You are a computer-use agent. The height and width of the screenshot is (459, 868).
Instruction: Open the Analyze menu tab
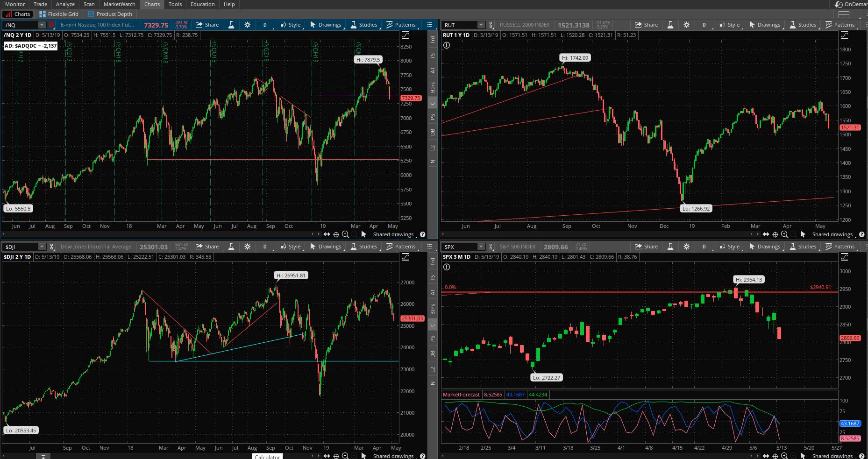coord(65,4)
